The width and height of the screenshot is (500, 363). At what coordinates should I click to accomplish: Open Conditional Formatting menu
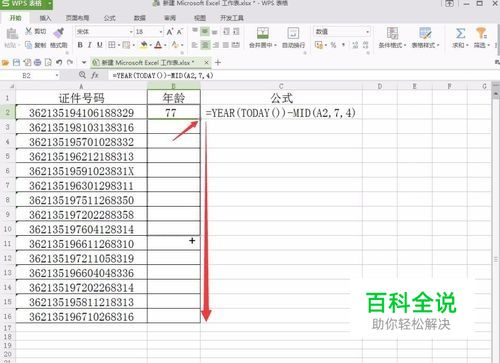pyautogui.click(x=392, y=38)
